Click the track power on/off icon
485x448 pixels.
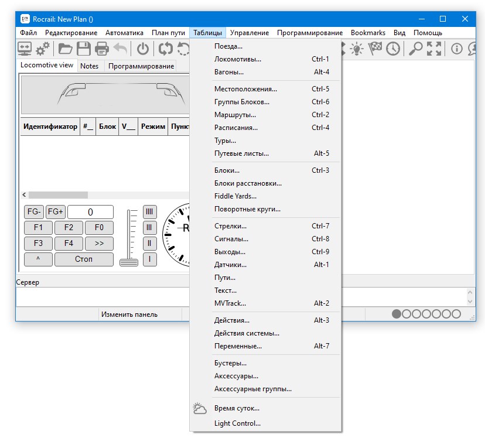point(143,49)
